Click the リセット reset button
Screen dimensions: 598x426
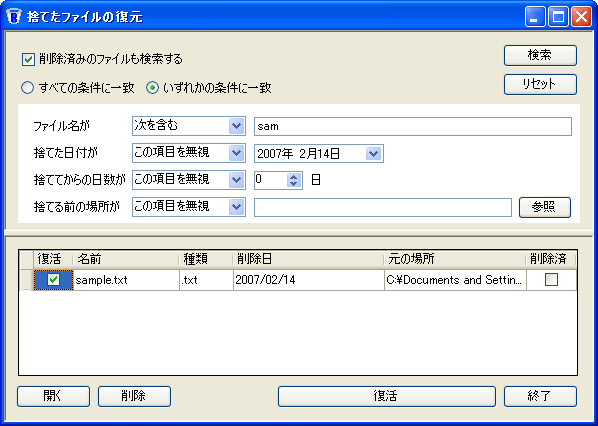tap(540, 84)
